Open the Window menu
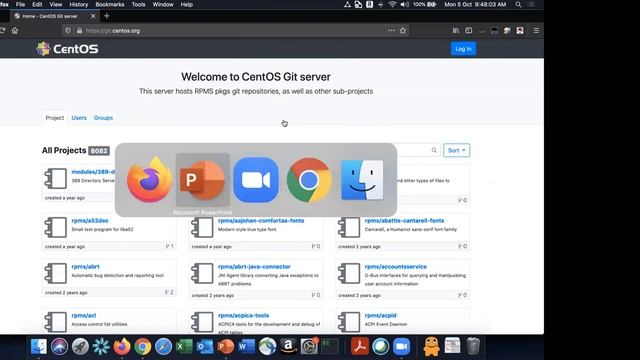640x360 pixels. [x=163, y=4]
